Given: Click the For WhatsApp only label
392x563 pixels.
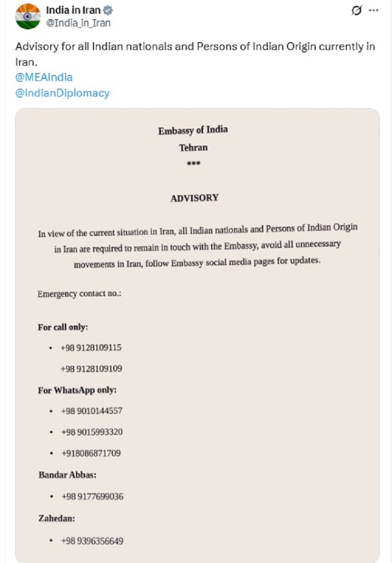Looking at the screenshot, I should tap(77, 390).
